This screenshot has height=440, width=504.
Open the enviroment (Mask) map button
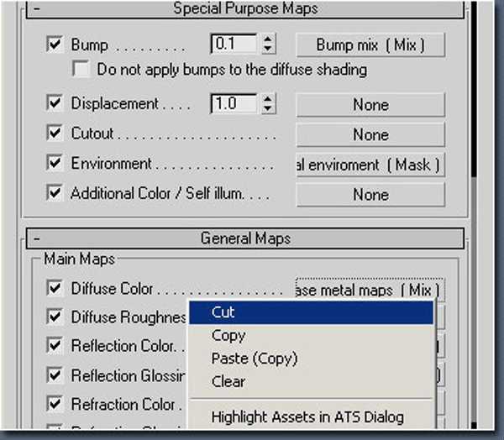[x=370, y=165]
